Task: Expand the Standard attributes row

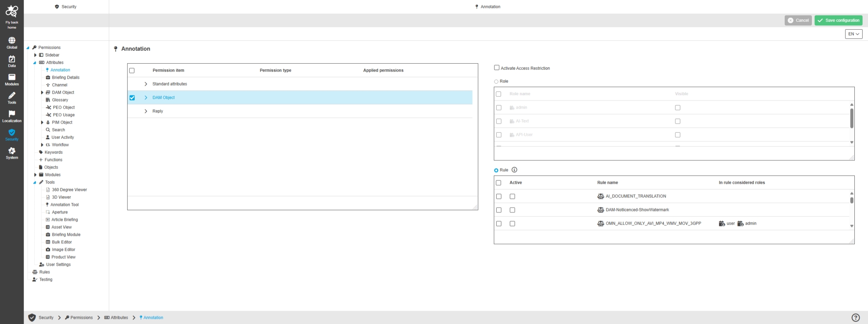Action: (146, 84)
